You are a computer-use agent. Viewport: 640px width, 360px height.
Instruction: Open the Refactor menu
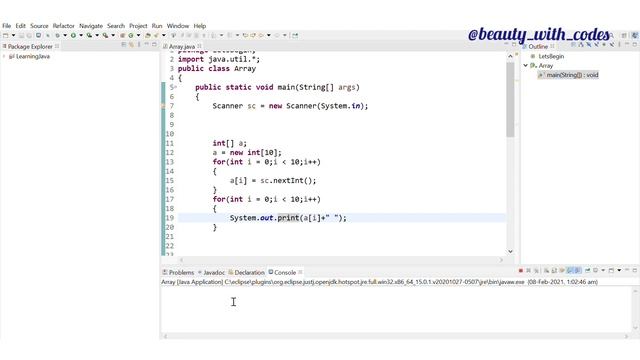click(x=64, y=26)
